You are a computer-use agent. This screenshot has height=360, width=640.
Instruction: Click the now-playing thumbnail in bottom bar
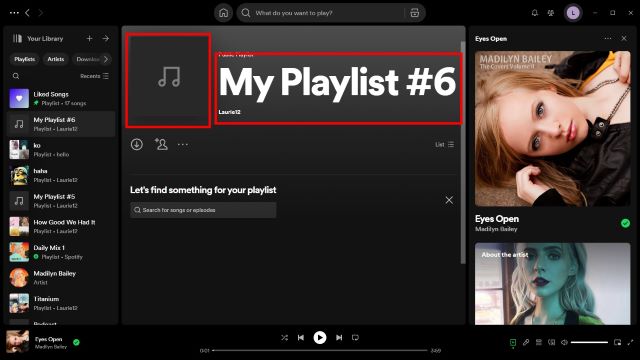[x=18, y=342]
